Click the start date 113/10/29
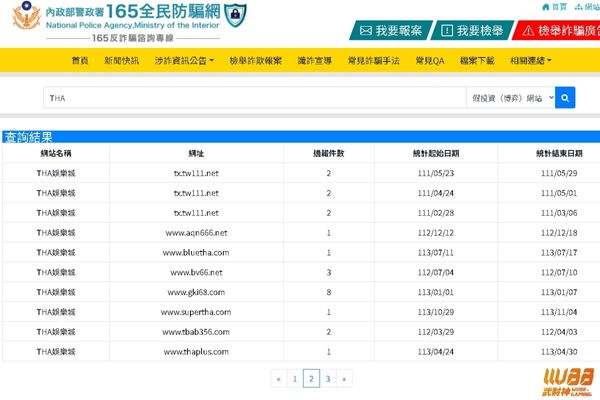This screenshot has width=600, height=400. [436, 312]
